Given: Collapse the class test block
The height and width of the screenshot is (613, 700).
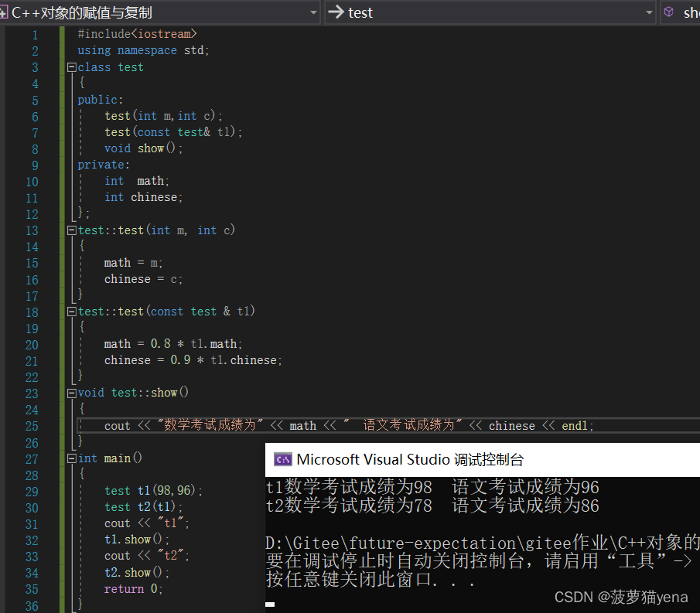Looking at the screenshot, I should coord(71,67).
